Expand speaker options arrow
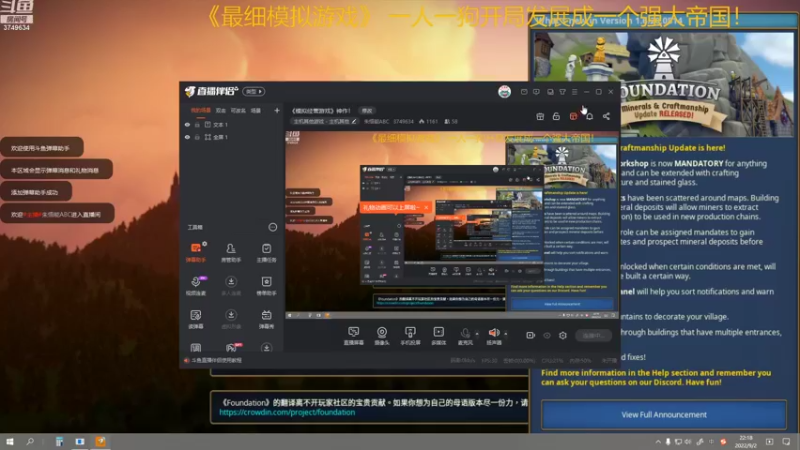 (x=506, y=334)
